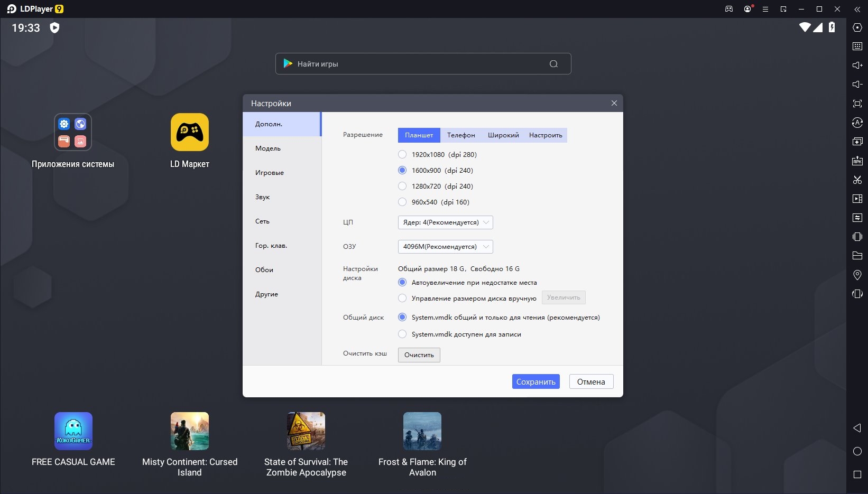Select manual disk size management option
Viewport: 868px width, 494px height.
[x=402, y=299]
